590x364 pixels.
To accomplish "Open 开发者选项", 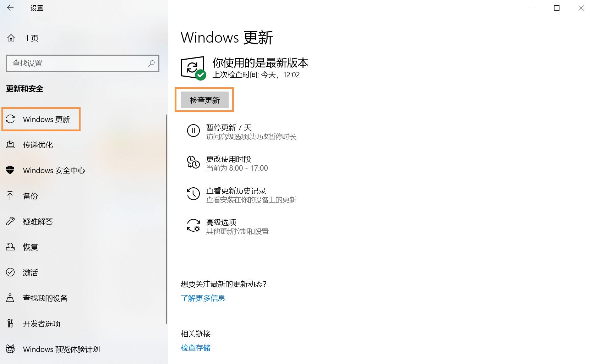I will (41, 324).
